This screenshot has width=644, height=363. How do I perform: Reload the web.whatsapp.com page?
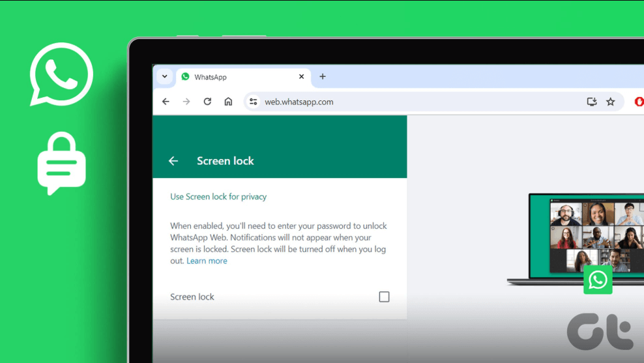[207, 102]
